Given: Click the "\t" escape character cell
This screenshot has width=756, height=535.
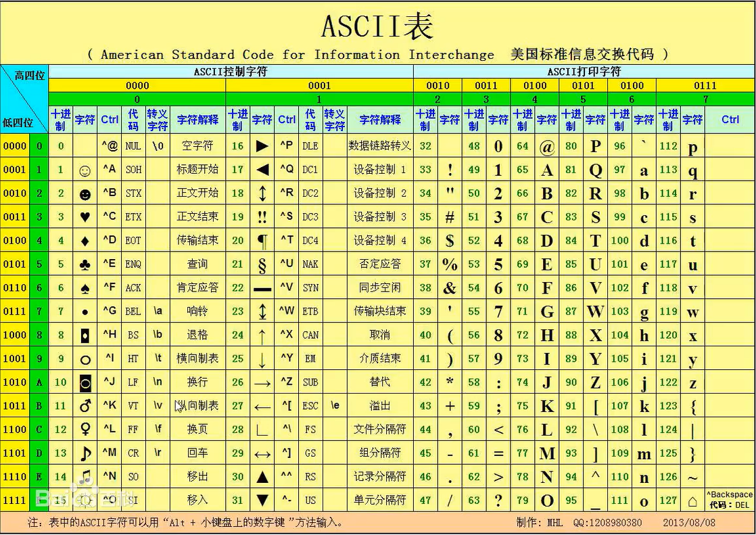Looking at the screenshot, I should (158, 358).
